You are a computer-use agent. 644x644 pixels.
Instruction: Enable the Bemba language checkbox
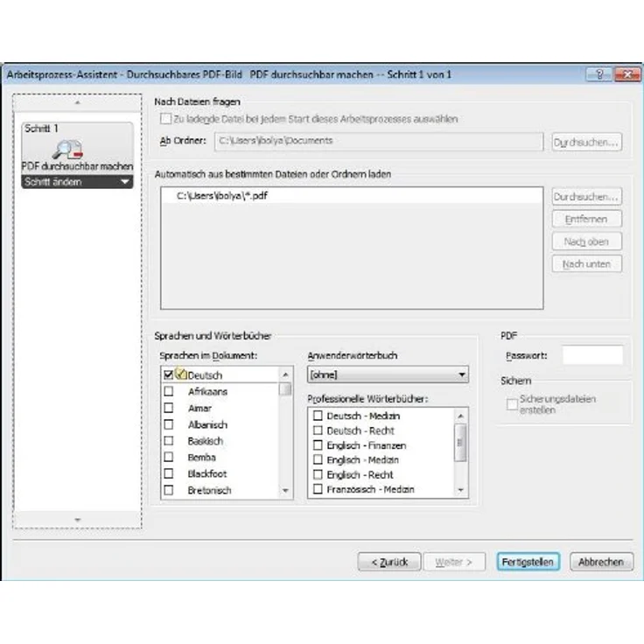click(168, 457)
